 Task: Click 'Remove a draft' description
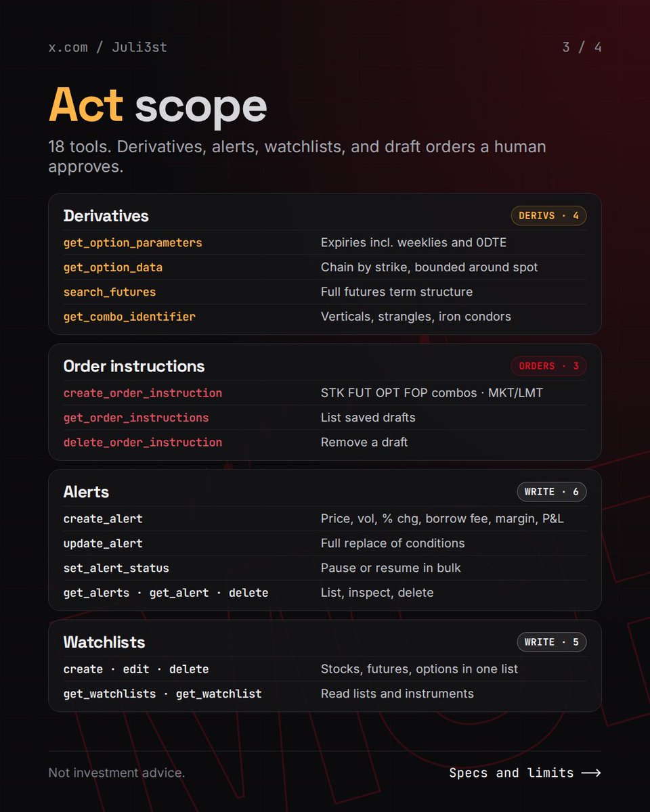point(364,442)
